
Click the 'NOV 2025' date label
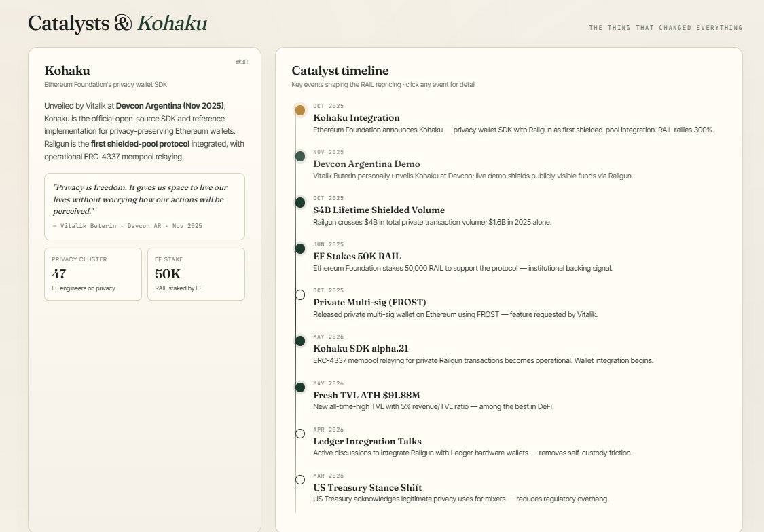tap(329, 153)
